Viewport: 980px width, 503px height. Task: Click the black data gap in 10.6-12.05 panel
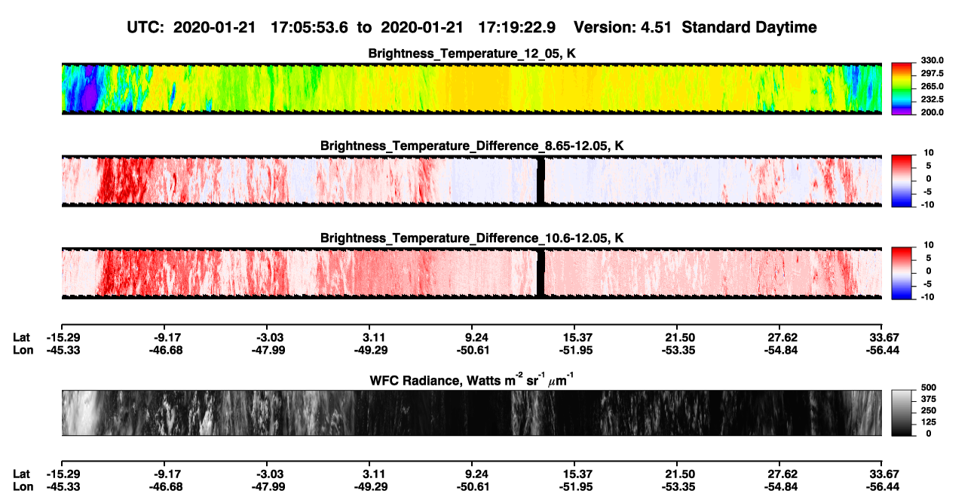(x=541, y=273)
